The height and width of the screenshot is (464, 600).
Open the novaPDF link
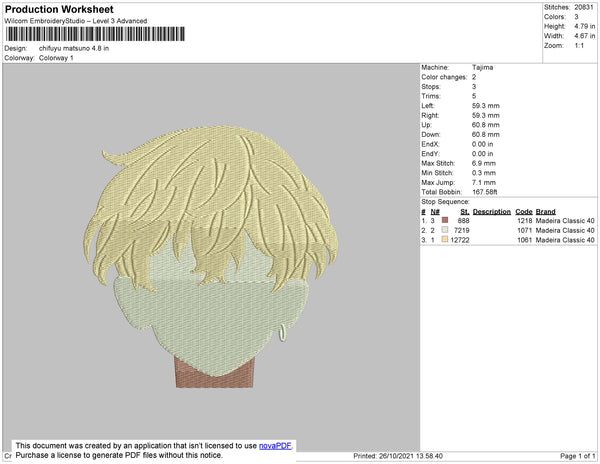275,446
